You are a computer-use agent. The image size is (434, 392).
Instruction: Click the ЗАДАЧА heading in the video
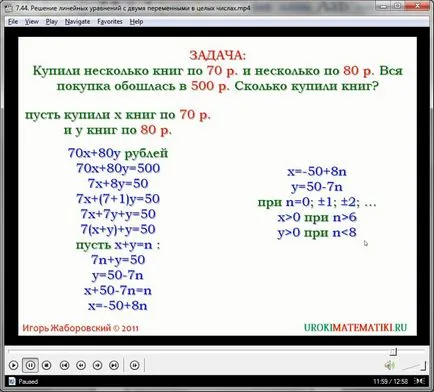click(x=217, y=55)
